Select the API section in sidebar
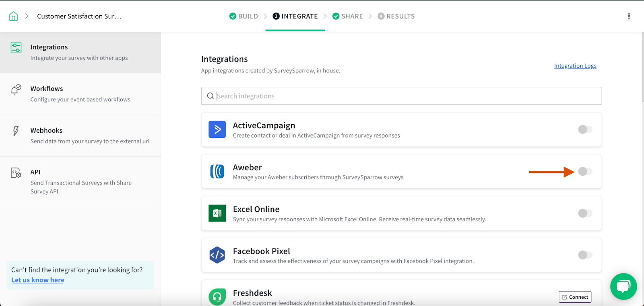This screenshot has height=306, width=644. pyautogui.click(x=80, y=182)
